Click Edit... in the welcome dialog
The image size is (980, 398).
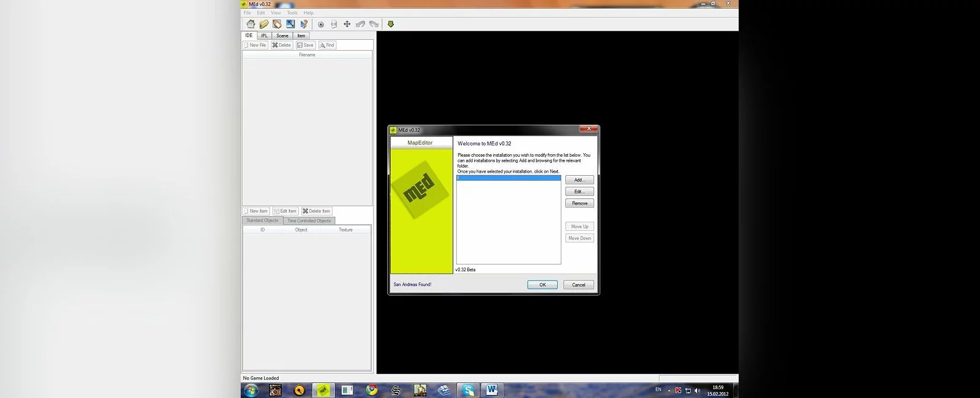click(579, 192)
